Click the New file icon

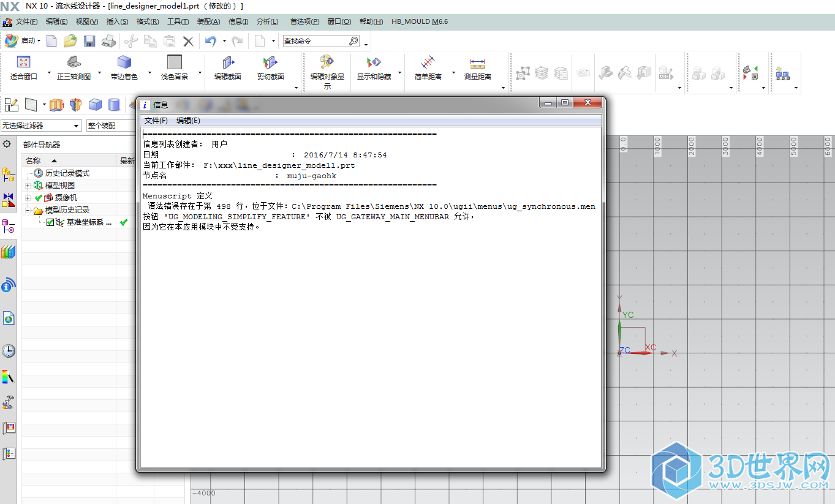(x=51, y=41)
